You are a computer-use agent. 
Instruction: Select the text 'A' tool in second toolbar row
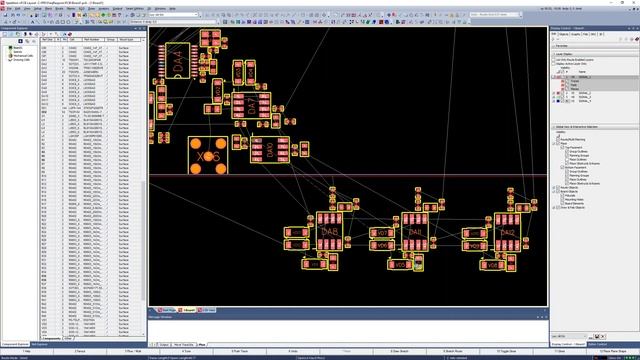[33, 22]
